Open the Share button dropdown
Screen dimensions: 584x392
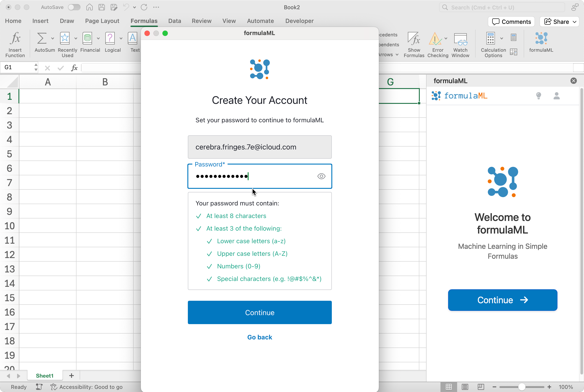(x=575, y=22)
